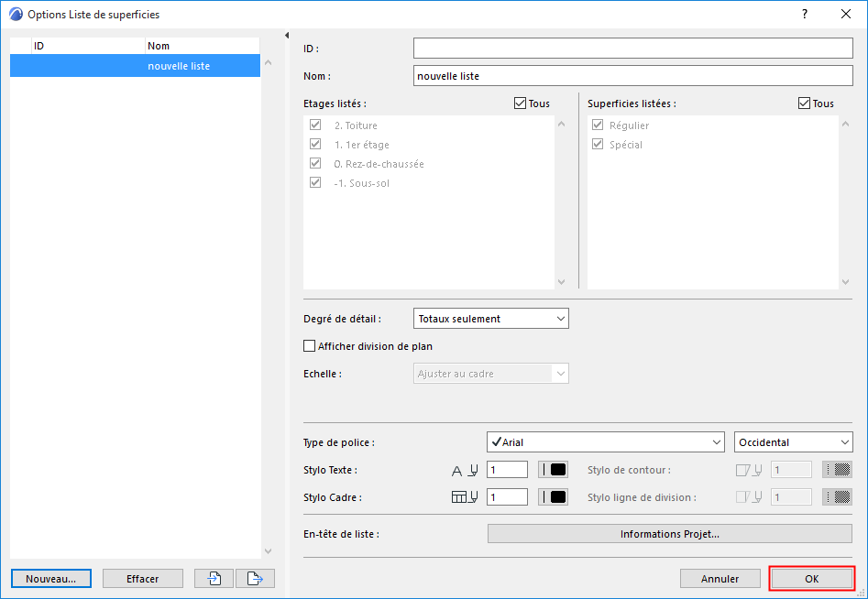
Task: Click the Stylo de contour pen icon
Action: pyautogui.click(x=749, y=470)
